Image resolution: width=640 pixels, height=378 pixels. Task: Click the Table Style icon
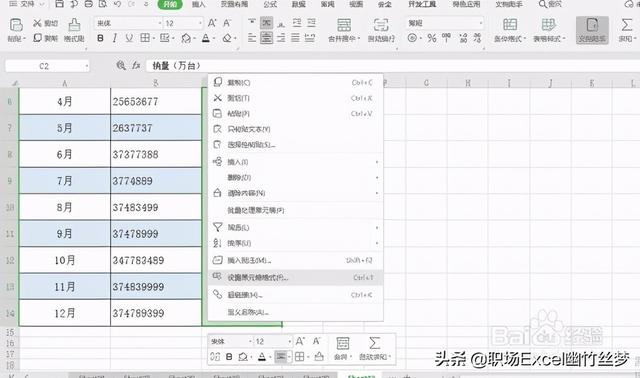pos(548,25)
